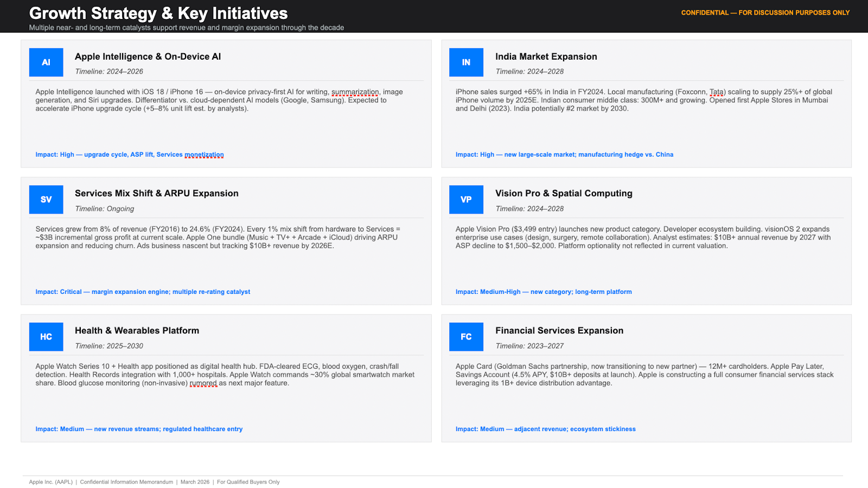
Task: Select the Timeline: 2025–2030 text
Action: pos(109,346)
